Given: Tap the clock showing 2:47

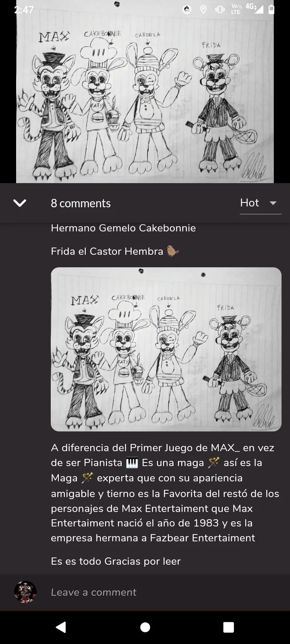Looking at the screenshot, I should click(24, 10).
